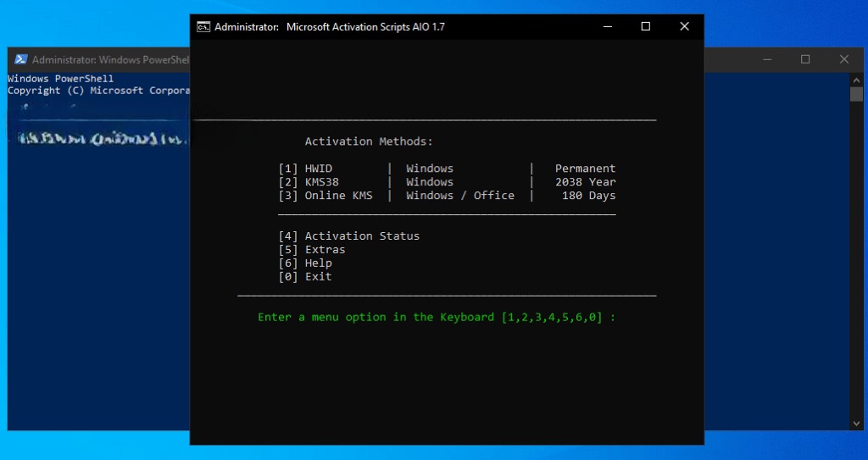Click the green 'Enter a menu option' prompt
Viewport: 868px width, 460px height.
pos(437,317)
